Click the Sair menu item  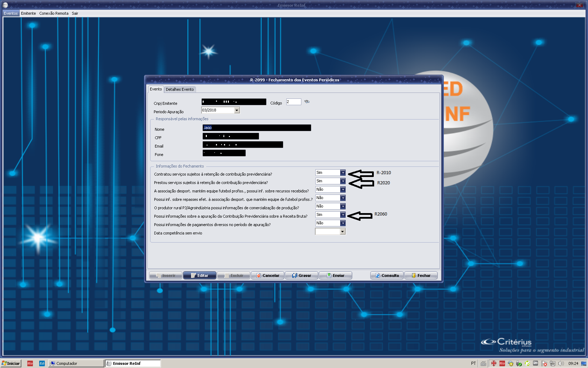click(x=75, y=13)
